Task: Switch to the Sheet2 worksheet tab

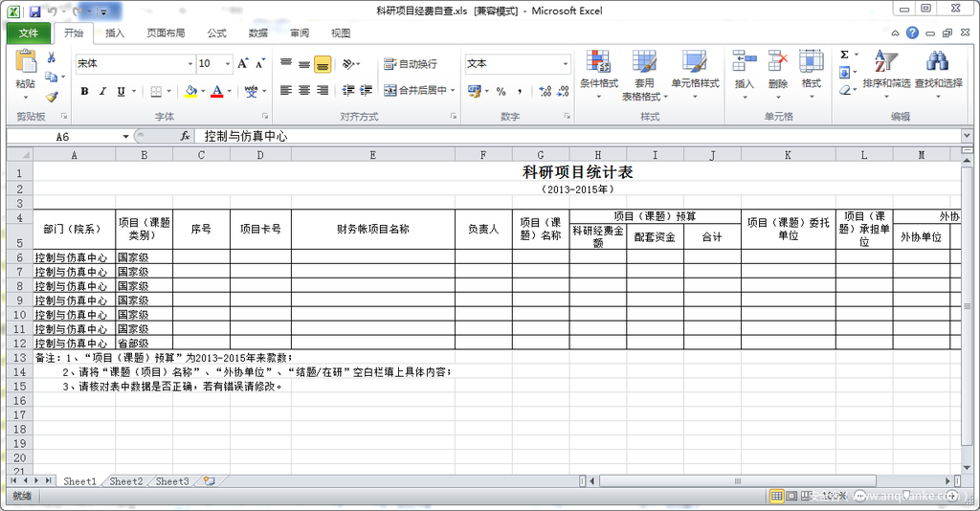Action: pyautogui.click(x=125, y=481)
